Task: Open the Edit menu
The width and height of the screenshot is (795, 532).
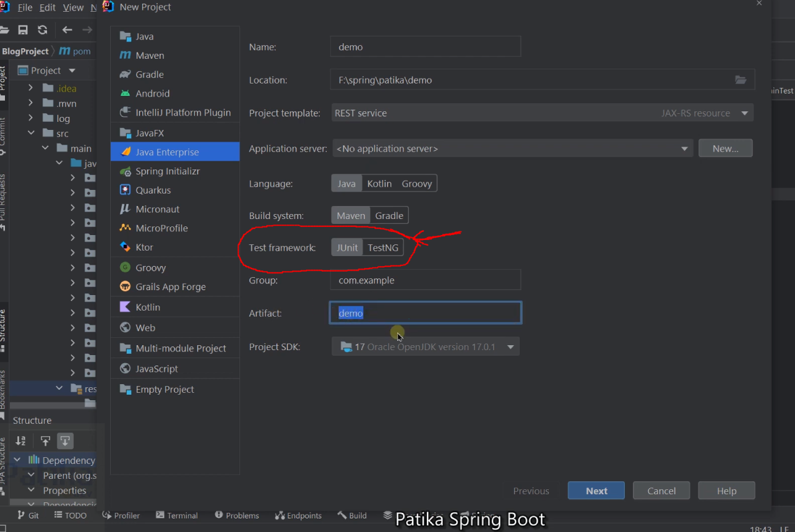Action: (x=48, y=7)
